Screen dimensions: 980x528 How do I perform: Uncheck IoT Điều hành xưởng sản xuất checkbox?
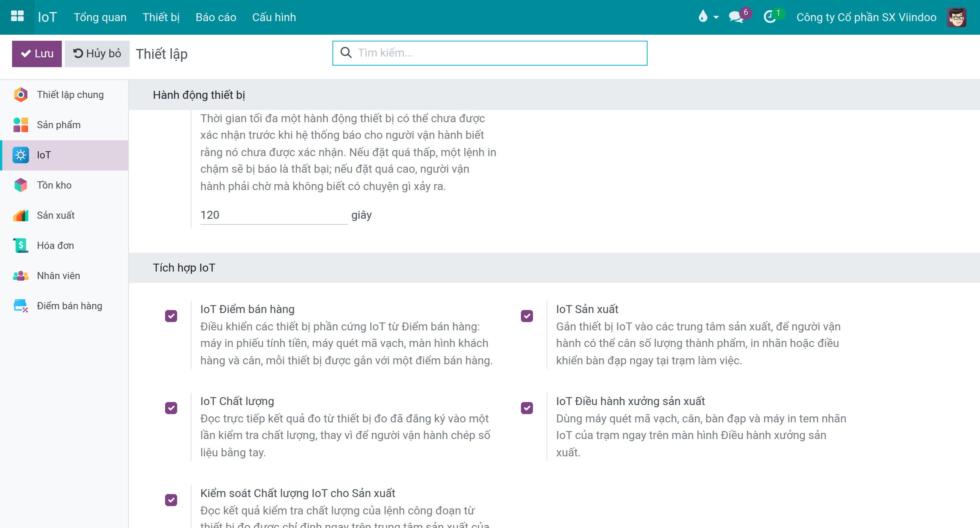point(527,408)
